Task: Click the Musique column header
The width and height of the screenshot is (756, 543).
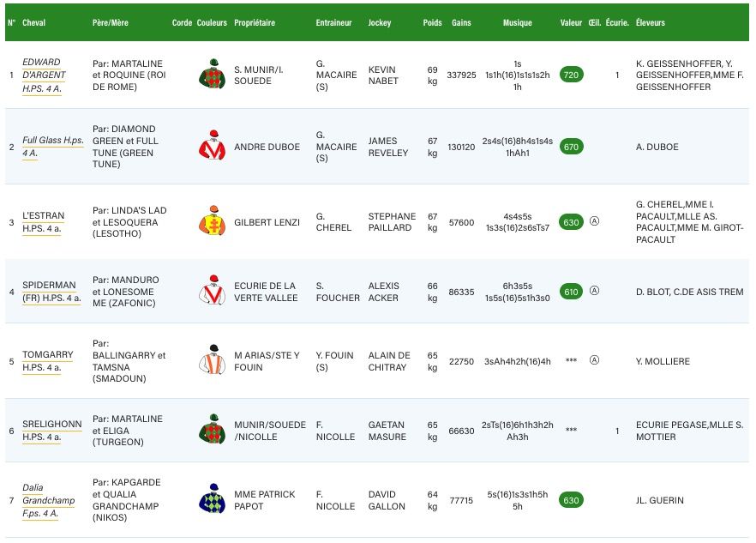Action: point(517,23)
